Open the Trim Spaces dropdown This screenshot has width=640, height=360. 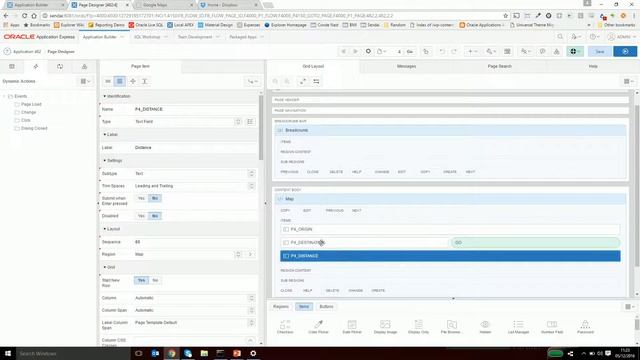251,186
